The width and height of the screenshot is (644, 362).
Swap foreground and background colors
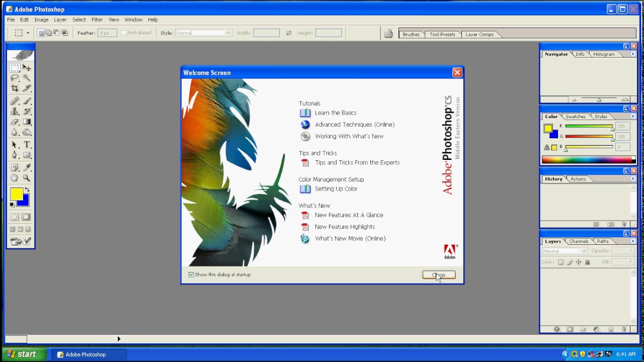point(27,190)
